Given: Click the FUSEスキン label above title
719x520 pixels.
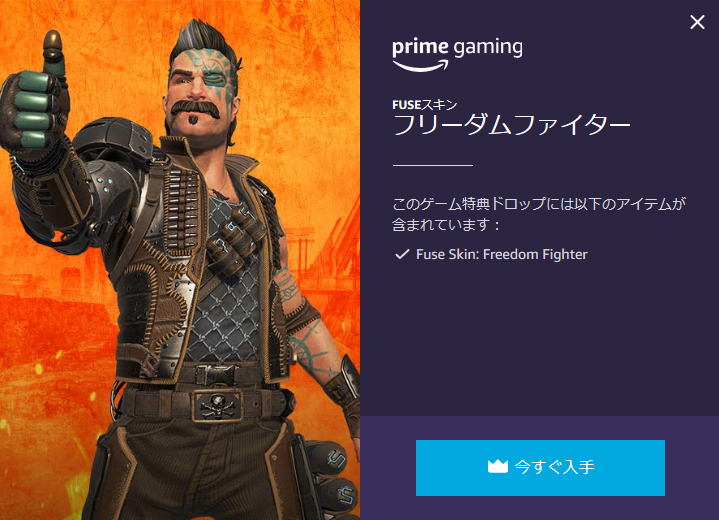Looking at the screenshot, I should tap(425, 105).
